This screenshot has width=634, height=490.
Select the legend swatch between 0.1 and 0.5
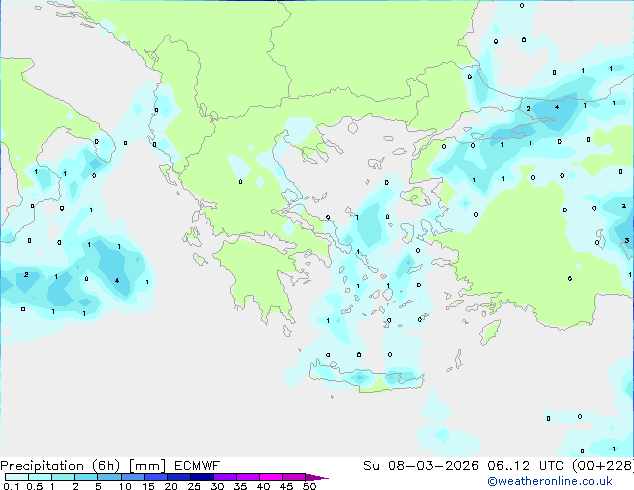[x=17, y=477]
